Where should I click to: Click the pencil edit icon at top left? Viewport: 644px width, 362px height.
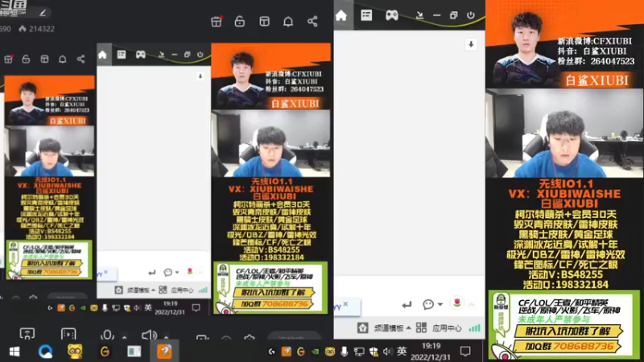pyautogui.click(x=43, y=13)
